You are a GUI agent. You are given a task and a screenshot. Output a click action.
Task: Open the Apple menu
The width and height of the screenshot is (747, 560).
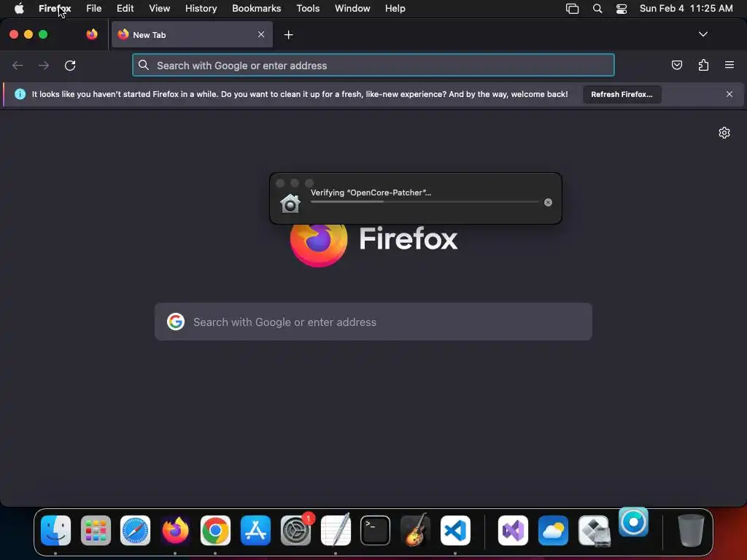tap(19, 9)
